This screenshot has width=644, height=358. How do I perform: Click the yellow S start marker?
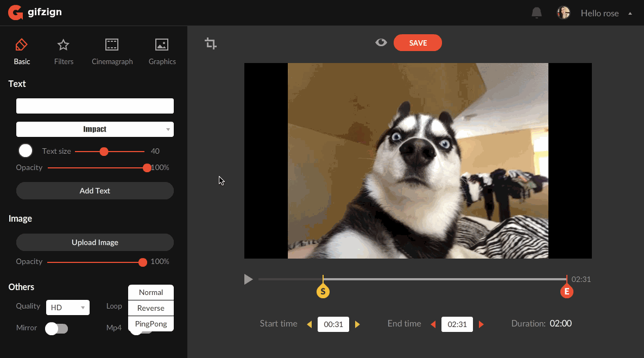tap(323, 292)
